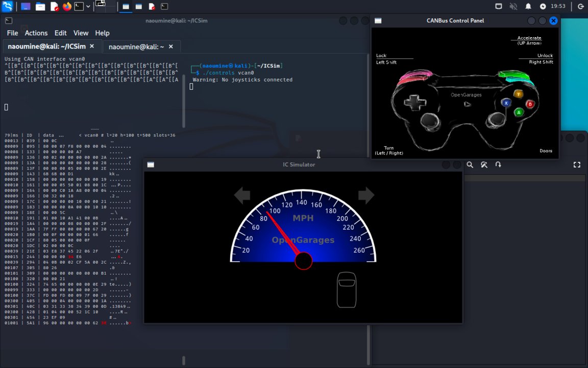This screenshot has width=588, height=368.
Task: Open the View menu in terminal
Action: [81, 33]
